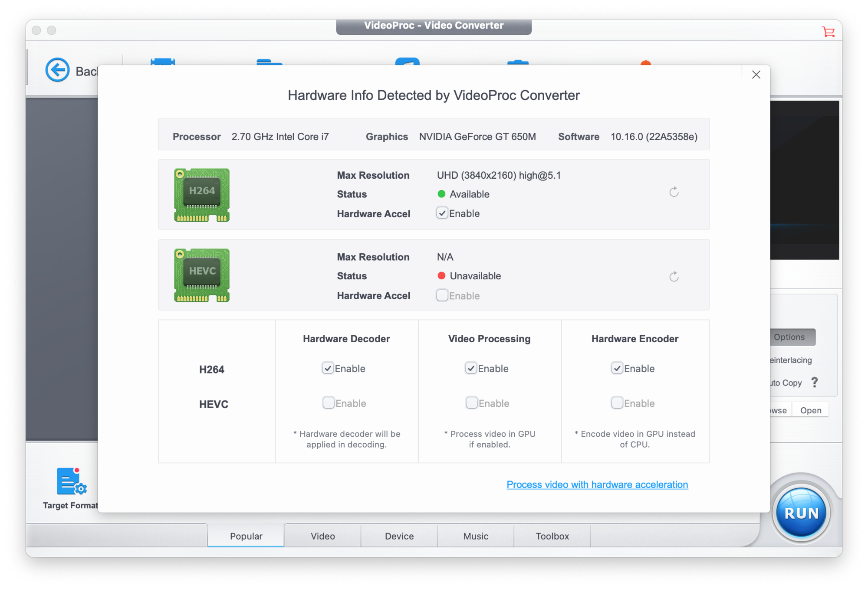Uncheck H264 Hardware Decoder Enable
Screen dimensions: 868x589
coord(328,368)
